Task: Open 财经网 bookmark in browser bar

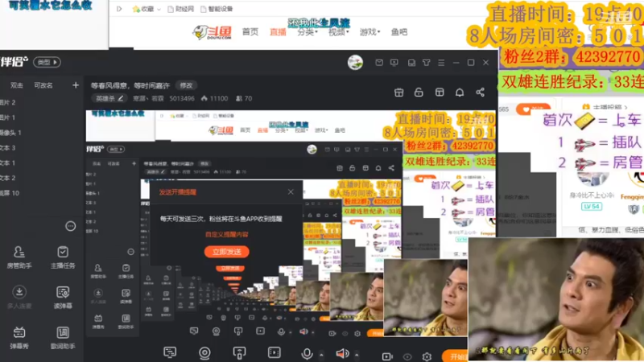Action: pos(180,9)
